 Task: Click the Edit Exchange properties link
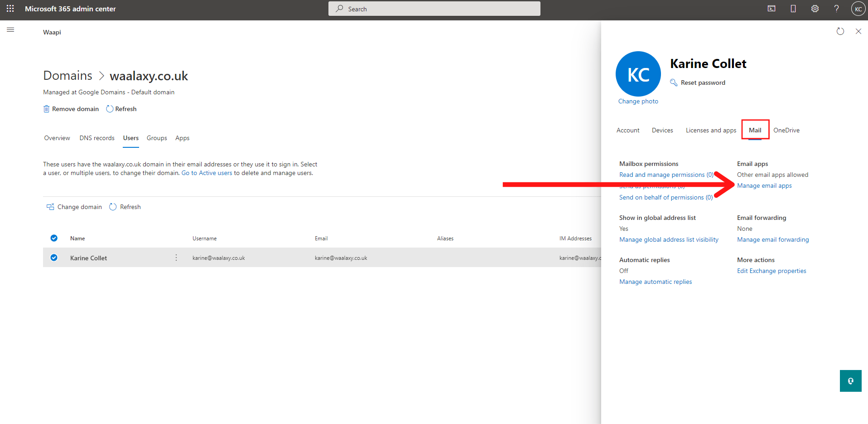pos(772,271)
